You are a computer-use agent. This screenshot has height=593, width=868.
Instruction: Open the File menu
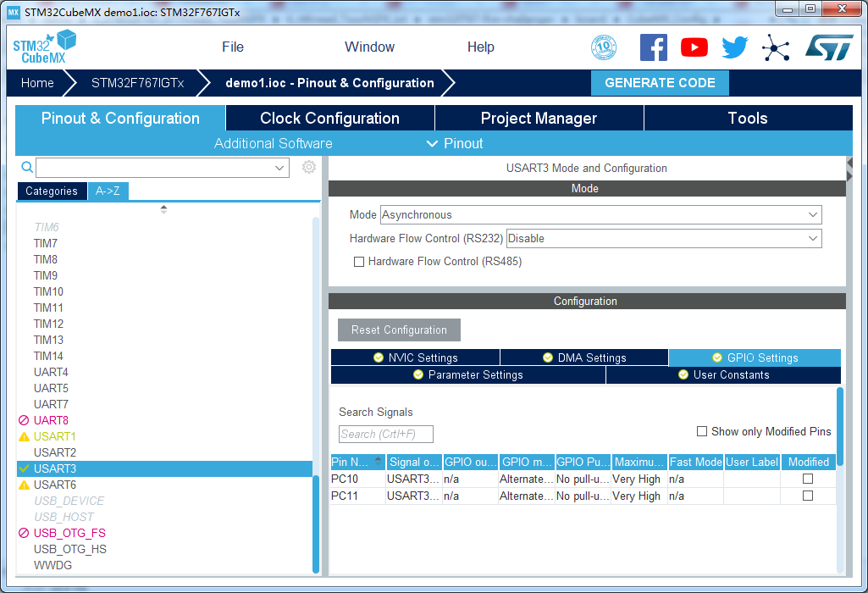point(233,47)
